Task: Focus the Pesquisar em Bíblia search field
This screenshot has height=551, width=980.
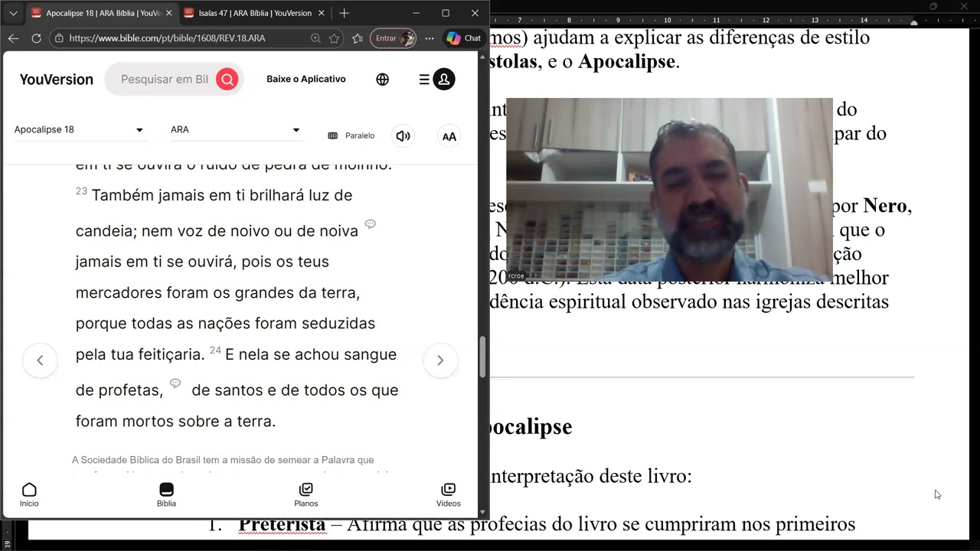Action: click(164, 79)
